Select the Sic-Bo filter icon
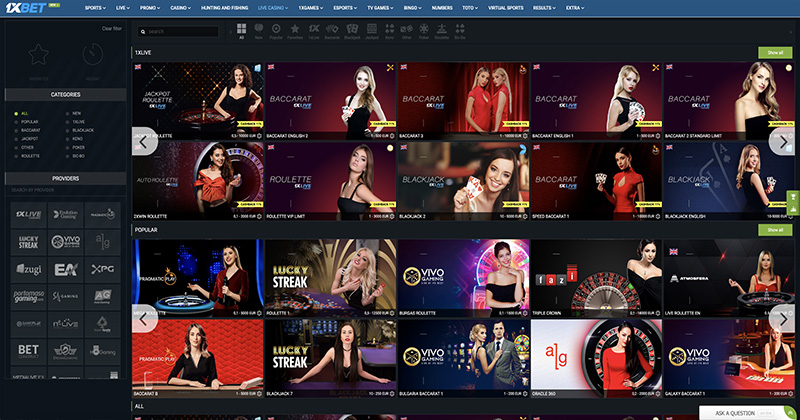 pos(460,31)
